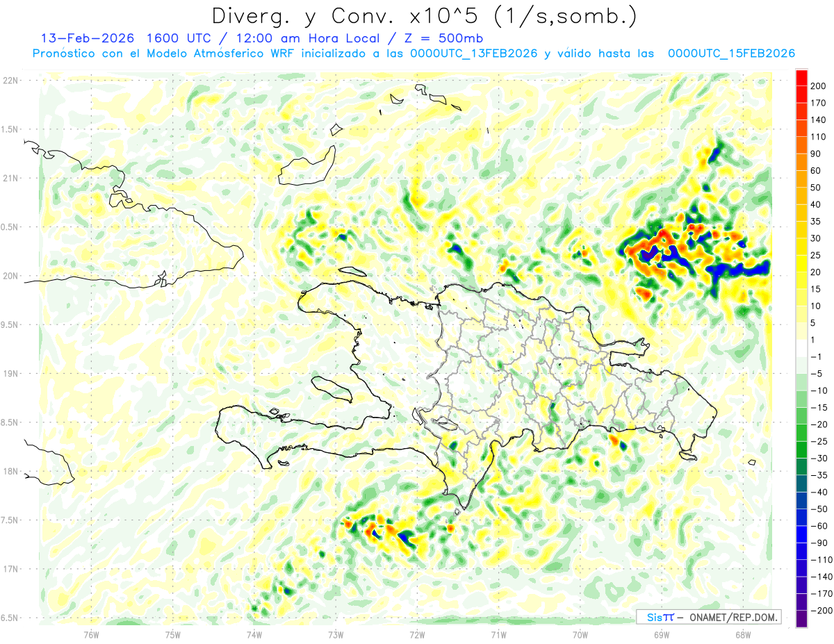Click the '72W' longitude label
Image resolution: width=834 pixels, height=644 pixels.
tap(417, 634)
